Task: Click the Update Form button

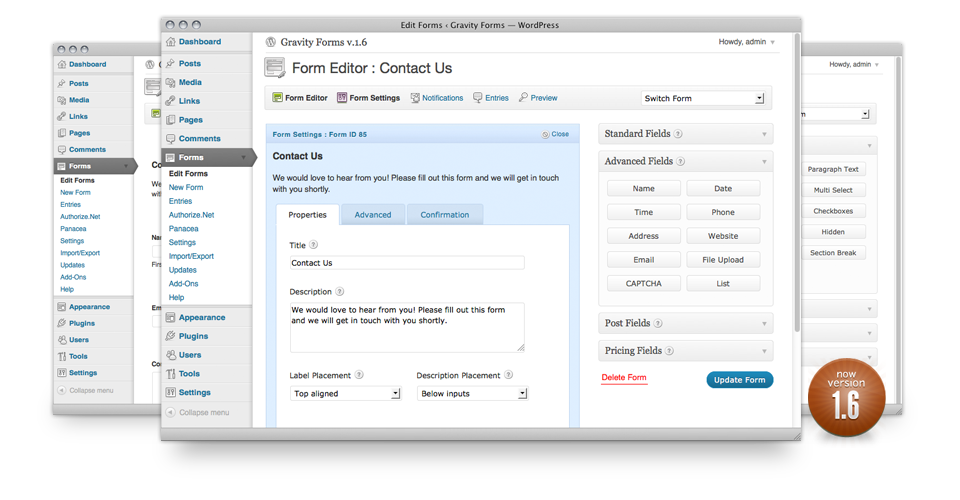Action: 739,380
